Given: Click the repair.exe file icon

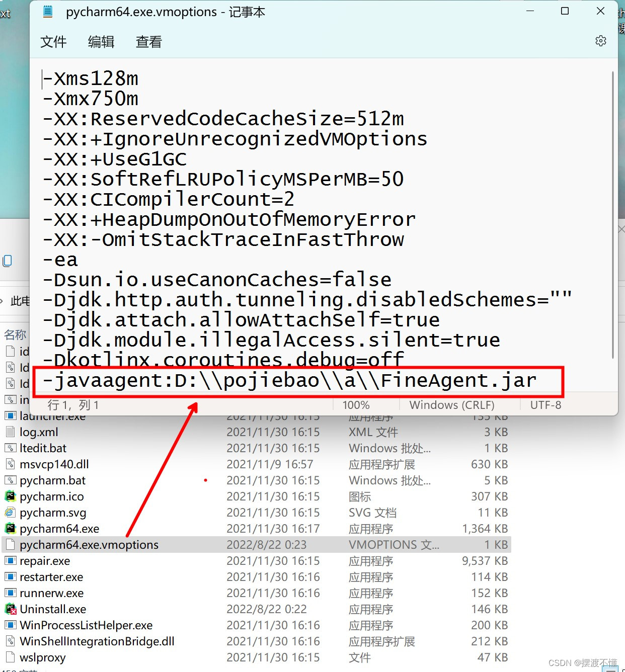Looking at the screenshot, I should 11,561.
